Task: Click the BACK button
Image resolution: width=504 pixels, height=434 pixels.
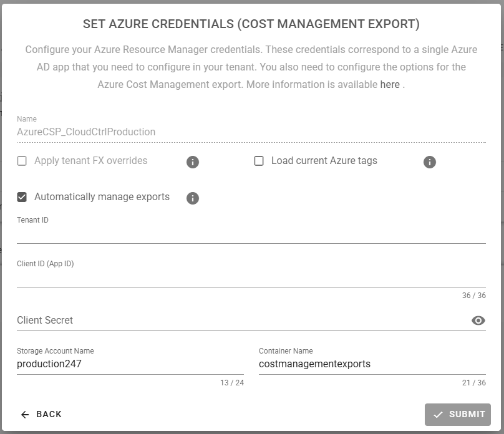Action: coord(41,414)
